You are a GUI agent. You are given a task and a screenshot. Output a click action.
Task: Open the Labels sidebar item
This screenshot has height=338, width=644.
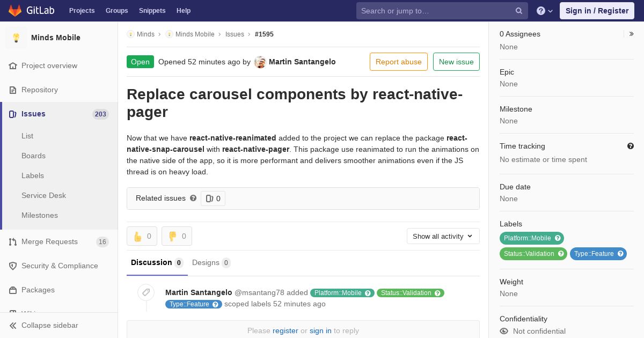tap(33, 175)
